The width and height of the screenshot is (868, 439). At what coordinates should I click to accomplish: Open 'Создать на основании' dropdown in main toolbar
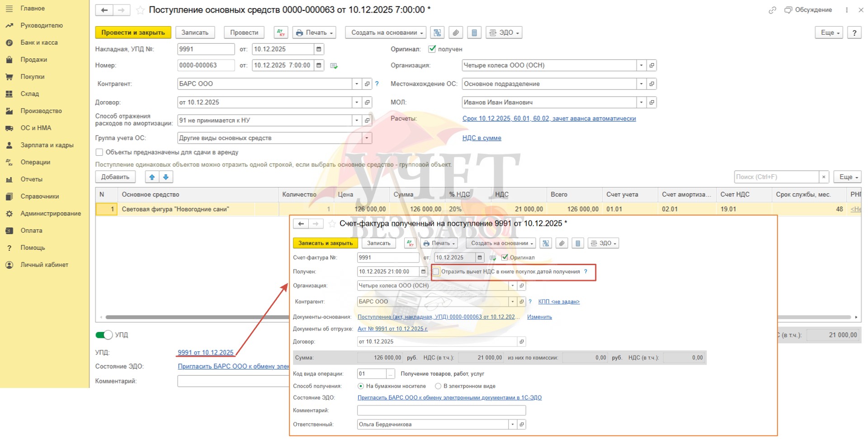(x=386, y=33)
